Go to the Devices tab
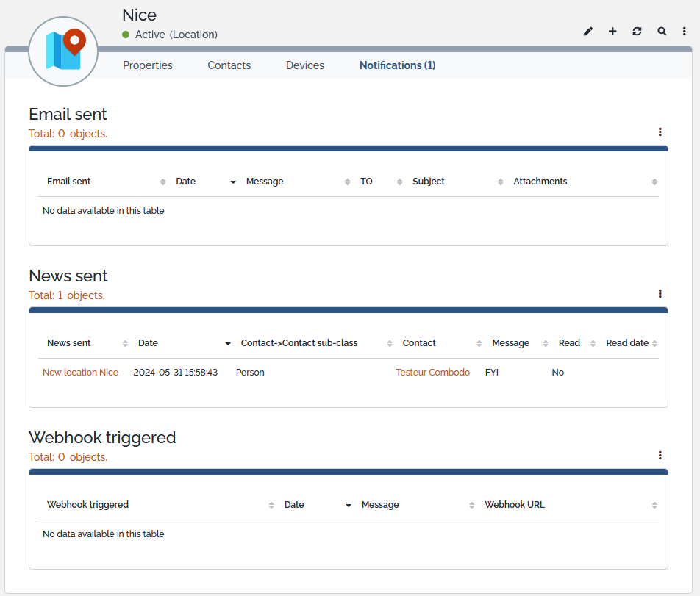Screen dimensions: 700x596 [x=305, y=65]
